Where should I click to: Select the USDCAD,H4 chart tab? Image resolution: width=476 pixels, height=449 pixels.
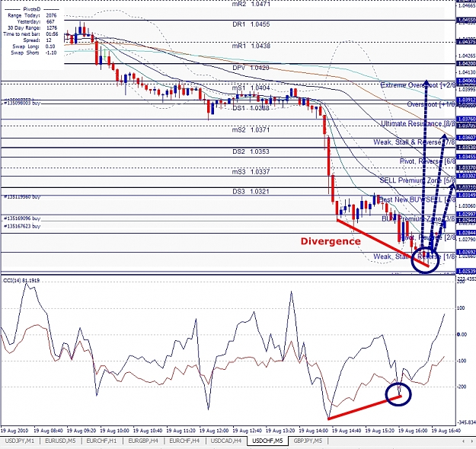coord(226,441)
